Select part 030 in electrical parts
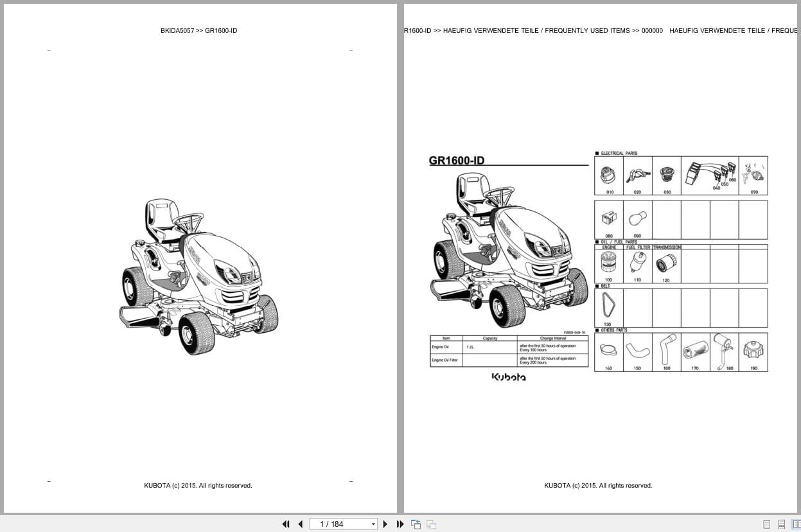This screenshot has width=801, height=532. click(x=667, y=175)
